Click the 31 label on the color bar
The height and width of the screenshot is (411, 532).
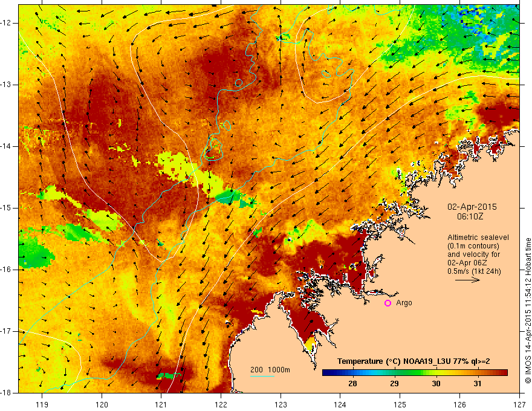[x=478, y=384]
